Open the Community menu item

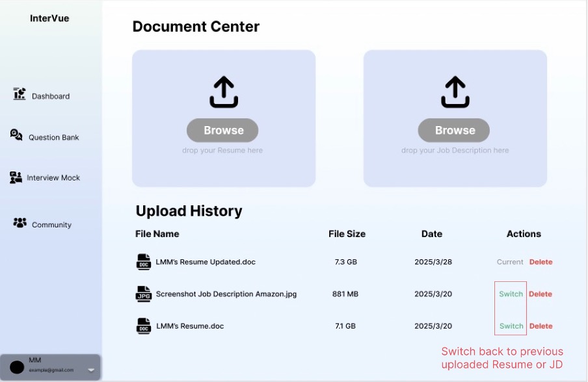click(x=51, y=225)
